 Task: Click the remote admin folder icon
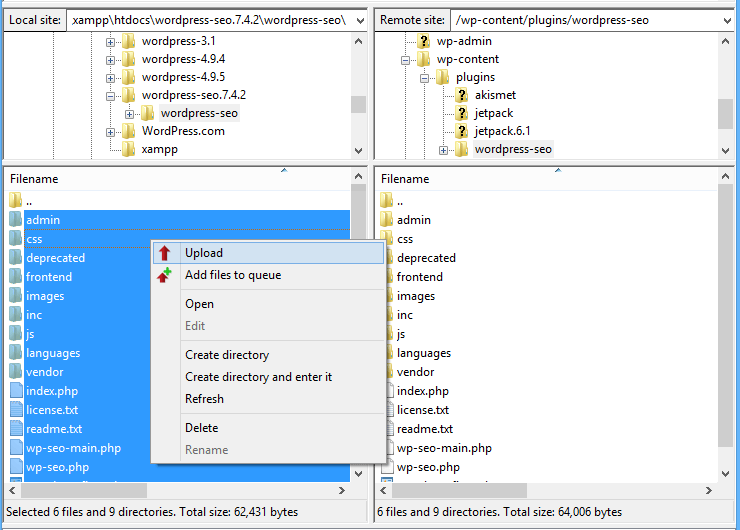click(387, 219)
